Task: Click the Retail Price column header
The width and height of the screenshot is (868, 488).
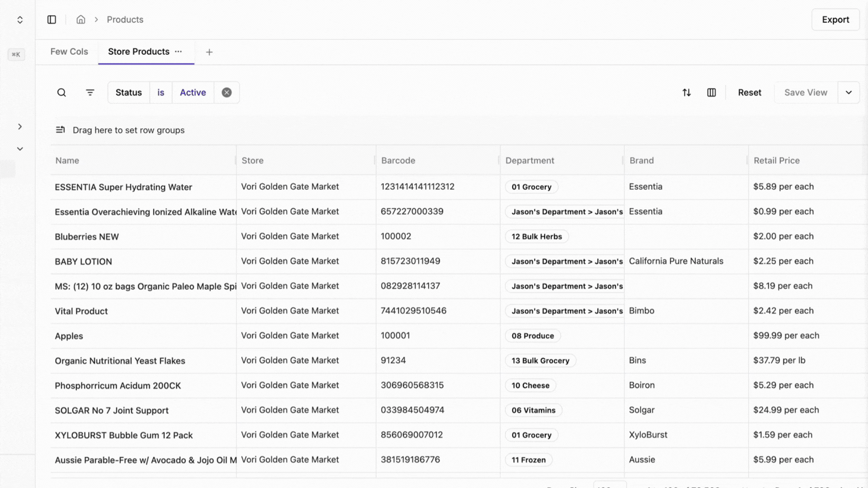Action: 777,160
